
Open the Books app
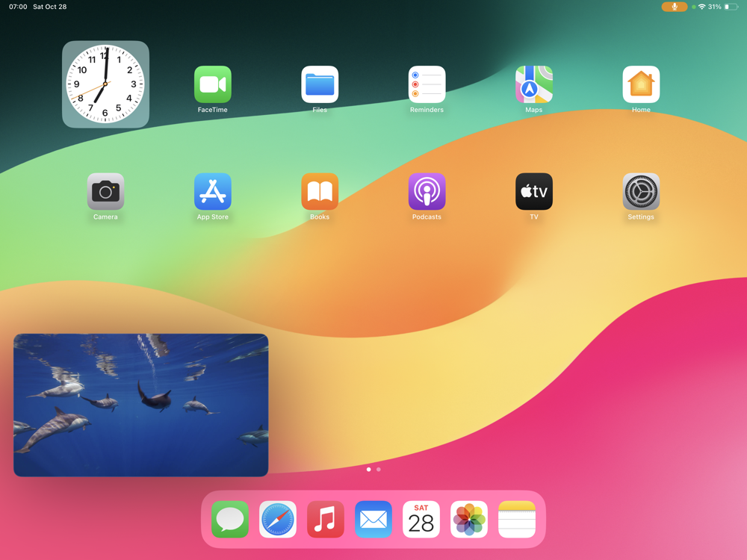320,191
